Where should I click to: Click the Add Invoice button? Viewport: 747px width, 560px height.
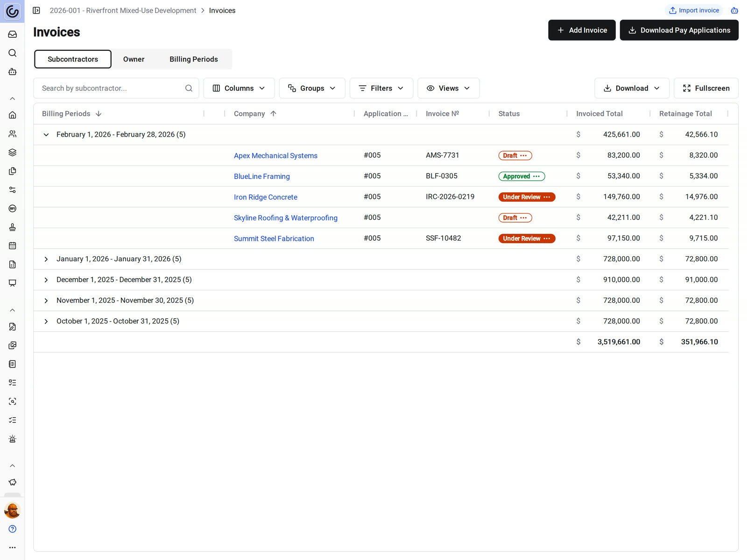[582, 30]
